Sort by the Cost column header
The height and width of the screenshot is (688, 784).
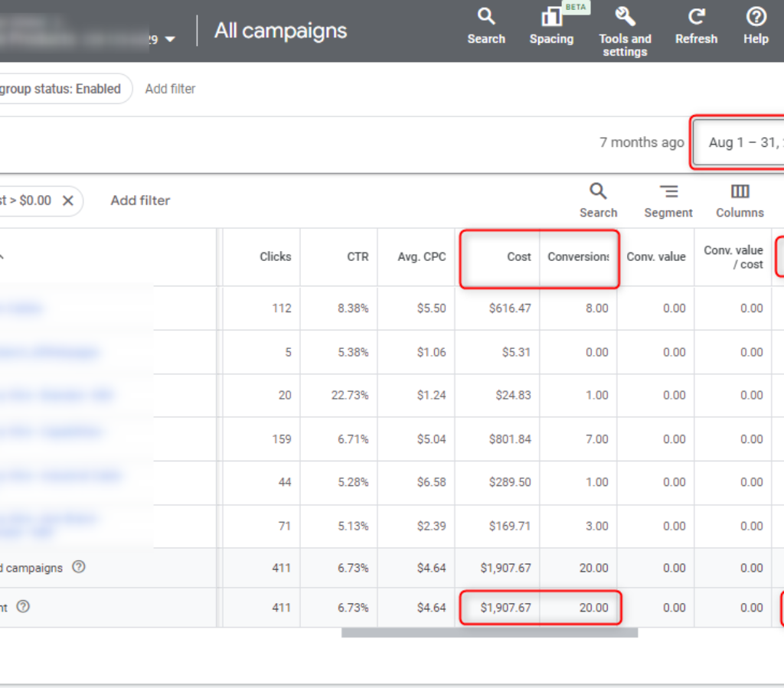(x=518, y=257)
